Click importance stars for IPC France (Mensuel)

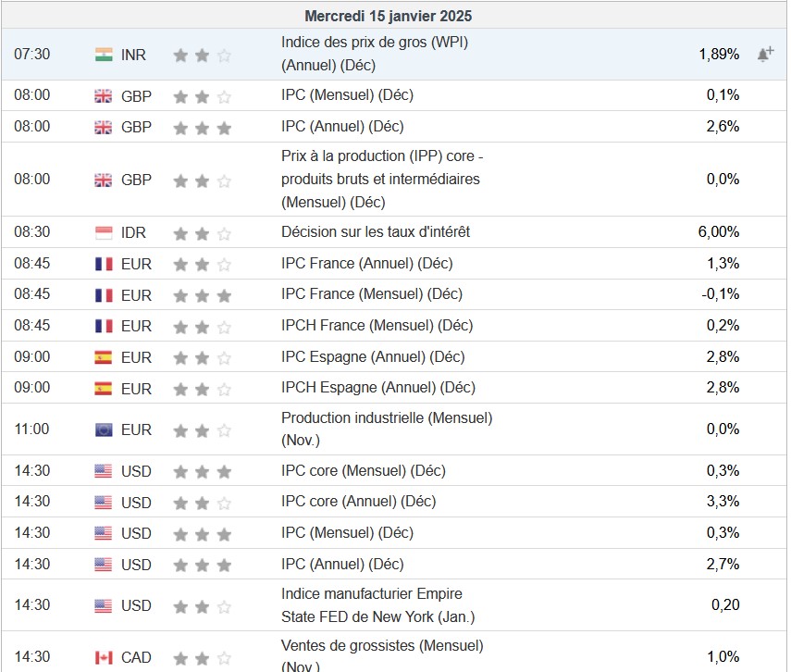coord(203,295)
